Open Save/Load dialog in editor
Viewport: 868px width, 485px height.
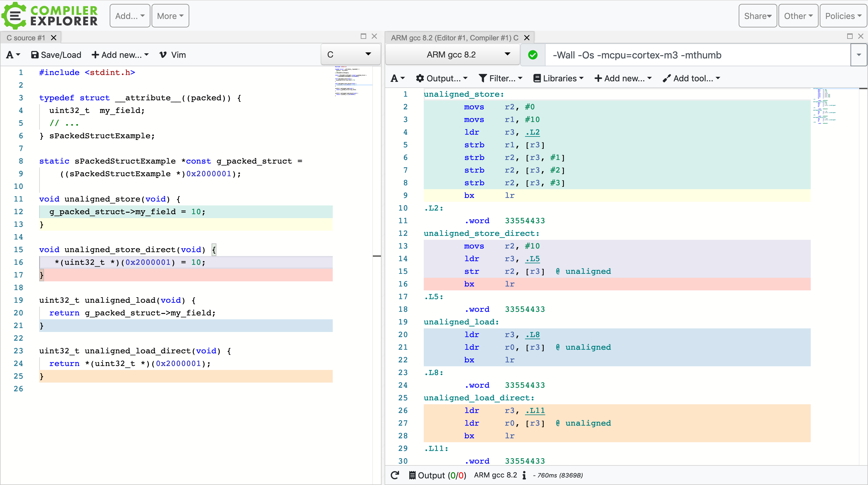click(x=56, y=55)
